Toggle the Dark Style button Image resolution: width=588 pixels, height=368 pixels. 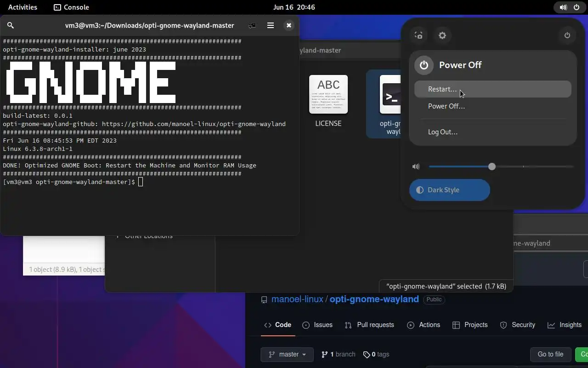pyautogui.click(x=450, y=190)
